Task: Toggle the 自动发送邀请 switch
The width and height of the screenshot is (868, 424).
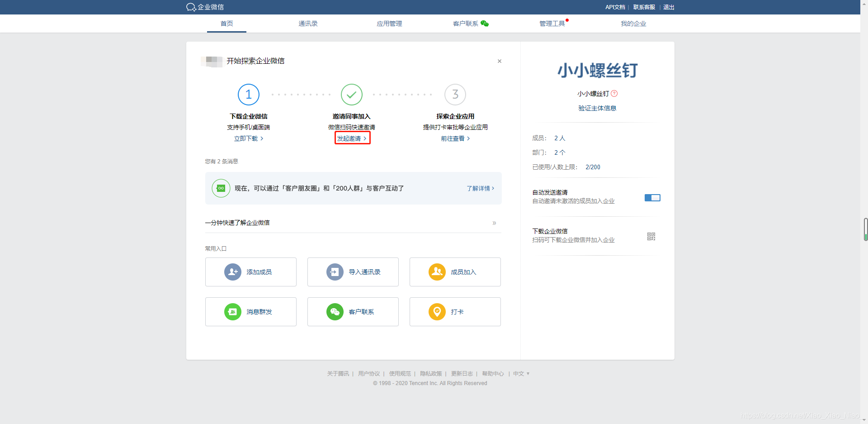Action: click(x=652, y=198)
